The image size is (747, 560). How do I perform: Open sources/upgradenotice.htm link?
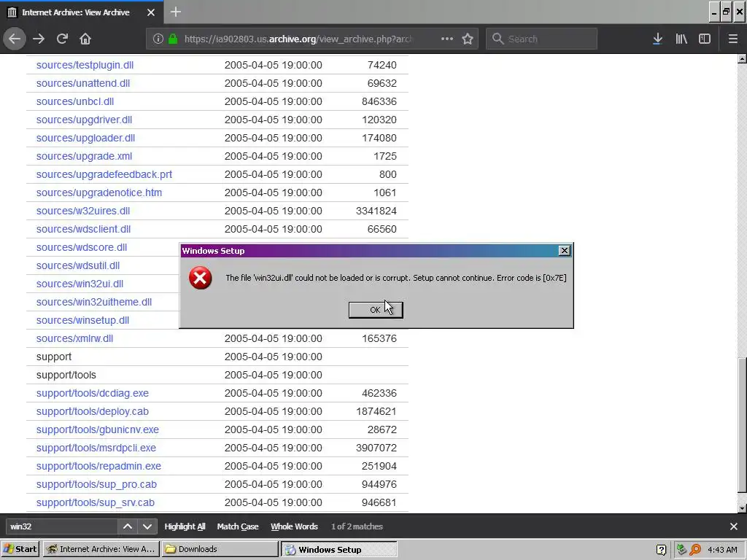(x=99, y=192)
